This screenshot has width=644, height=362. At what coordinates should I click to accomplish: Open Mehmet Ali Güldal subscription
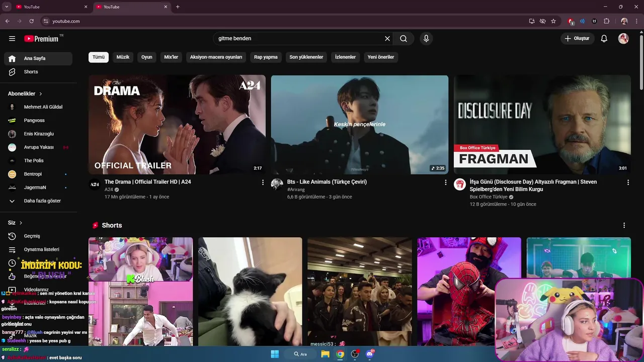tap(38, 107)
